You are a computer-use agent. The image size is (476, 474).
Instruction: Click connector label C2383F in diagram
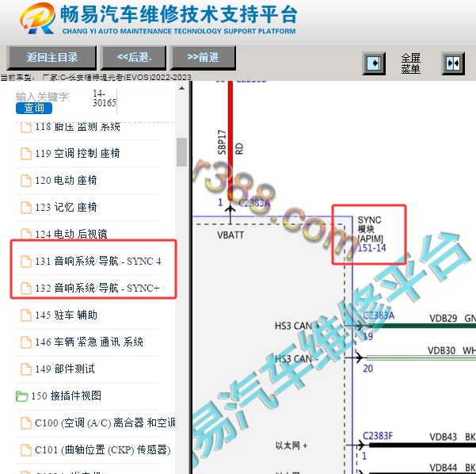tap(378, 436)
